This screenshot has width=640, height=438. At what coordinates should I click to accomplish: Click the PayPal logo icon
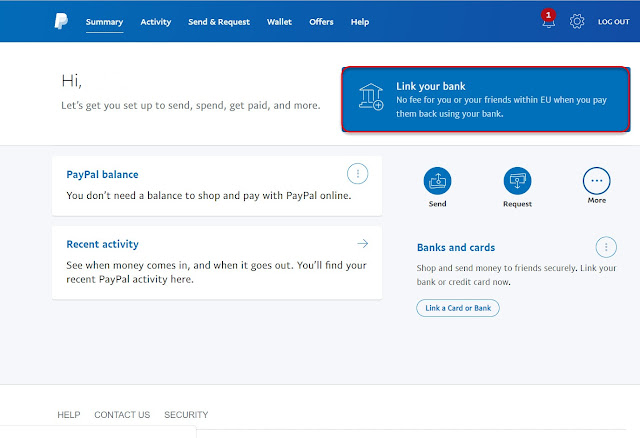click(61, 21)
